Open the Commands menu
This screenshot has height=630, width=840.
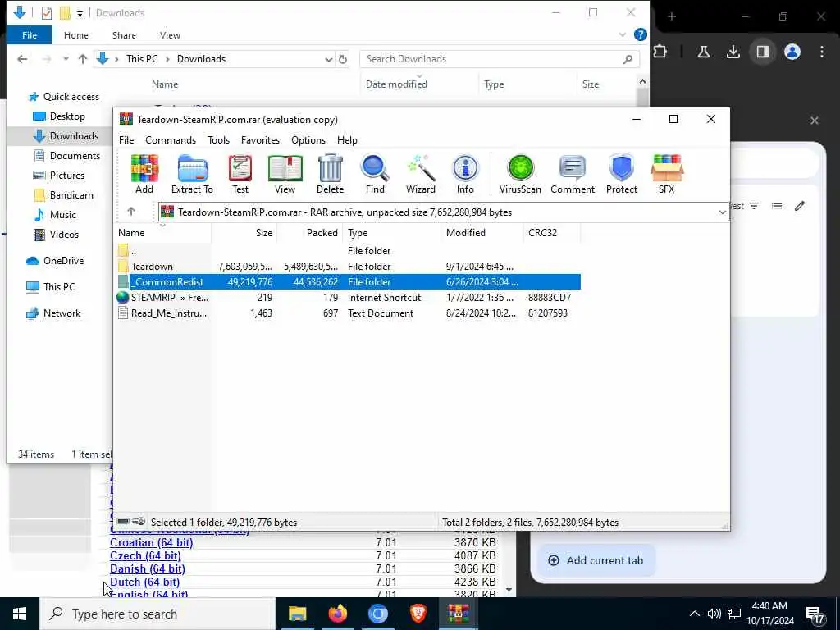click(x=171, y=140)
